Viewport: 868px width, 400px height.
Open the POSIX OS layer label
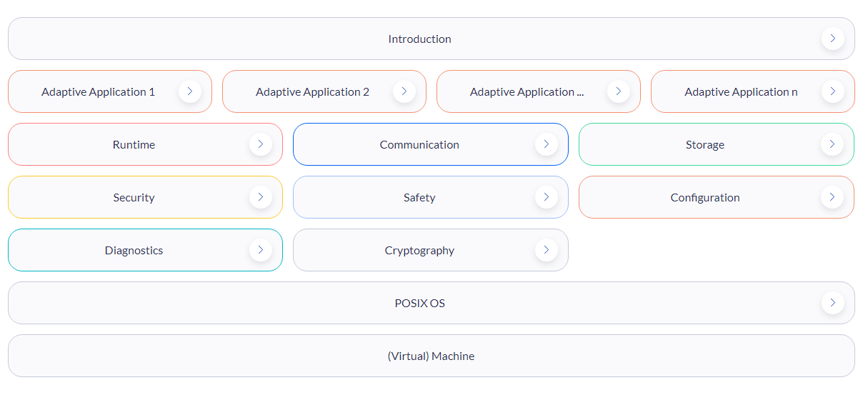[x=419, y=304]
